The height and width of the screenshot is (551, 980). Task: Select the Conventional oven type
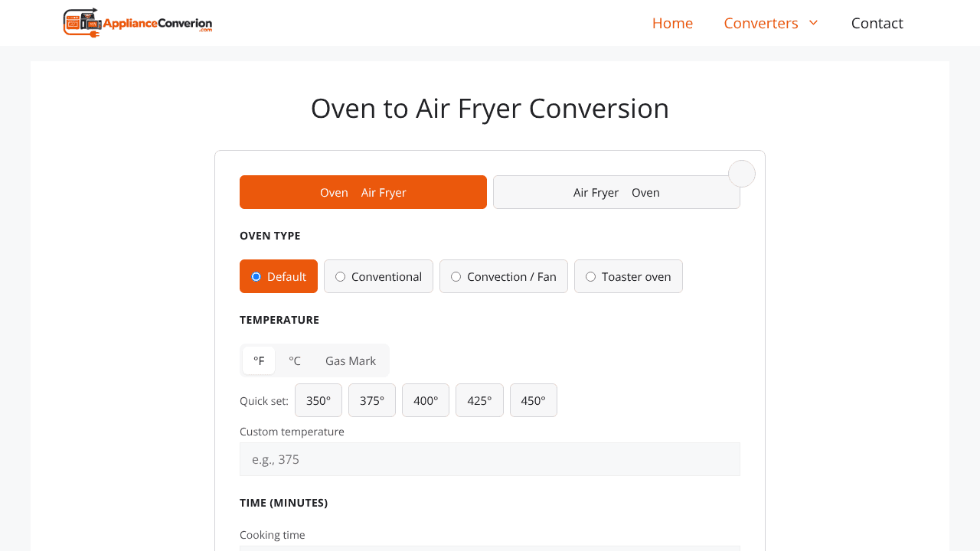pyautogui.click(x=378, y=276)
